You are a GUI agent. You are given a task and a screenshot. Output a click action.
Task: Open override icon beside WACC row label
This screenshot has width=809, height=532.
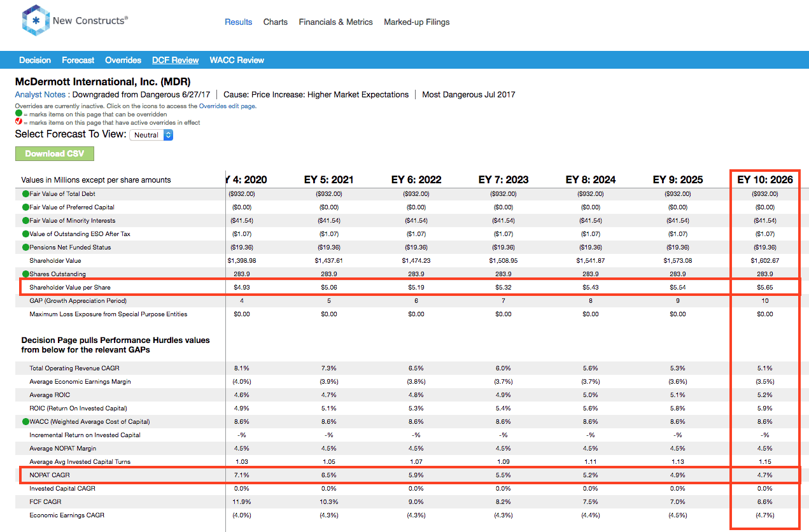(x=25, y=422)
